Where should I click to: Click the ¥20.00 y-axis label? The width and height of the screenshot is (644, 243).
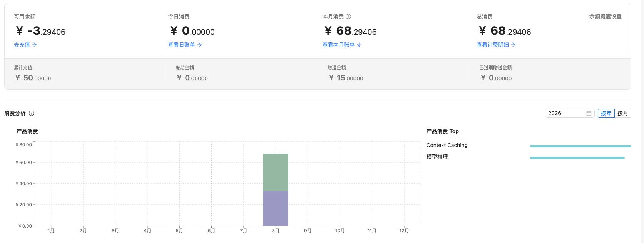pos(23,205)
